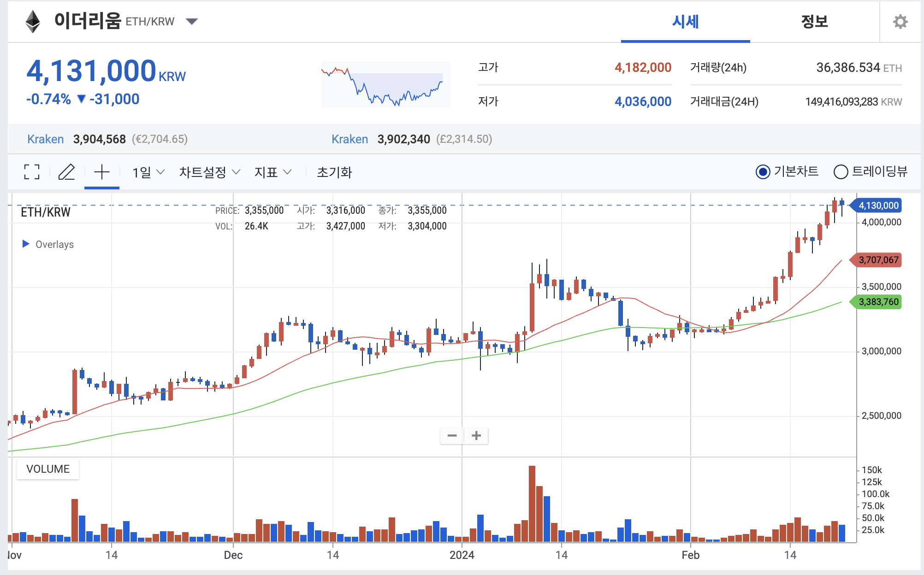The width and height of the screenshot is (924, 575).
Task: Click the first Kraken link
Action: tap(45, 139)
